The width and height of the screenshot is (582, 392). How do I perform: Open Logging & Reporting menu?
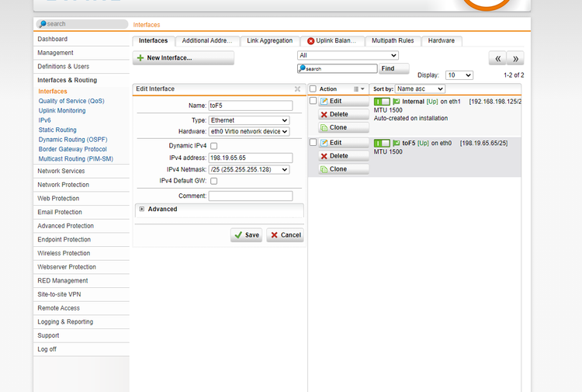coord(81,322)
